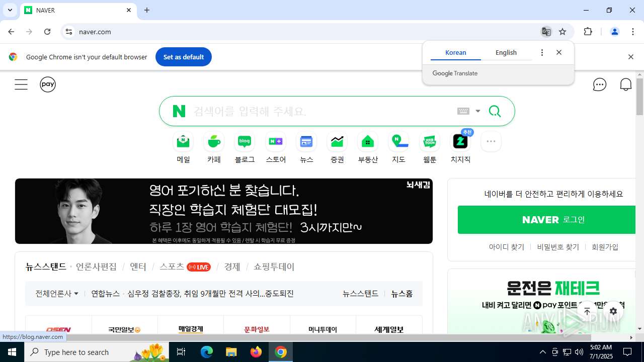Open the 뉴스 (News) shortcut icon

(x=306, y=142)
